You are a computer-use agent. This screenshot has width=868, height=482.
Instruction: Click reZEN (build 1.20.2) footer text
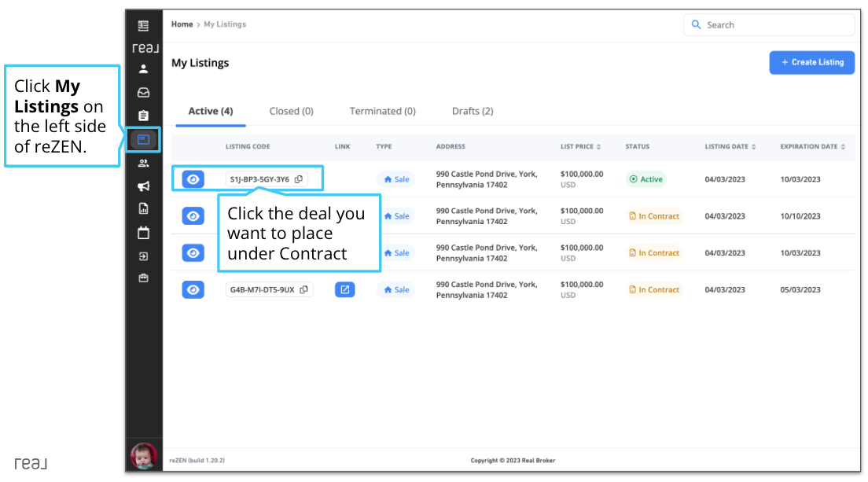coord(197,461)
